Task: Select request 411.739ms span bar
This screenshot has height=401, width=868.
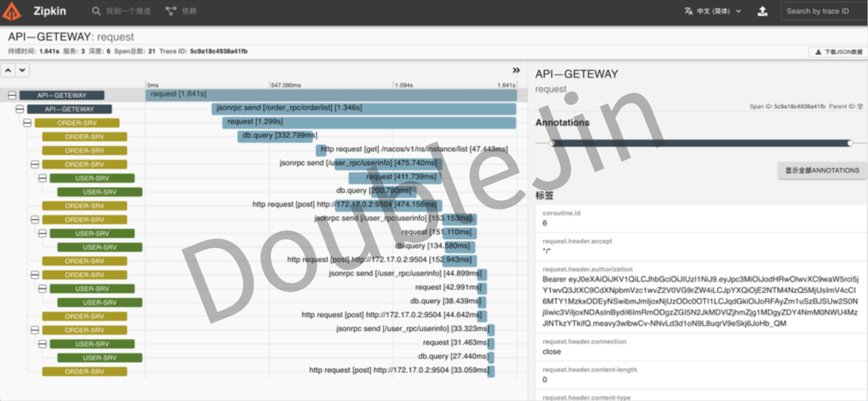Action: pos(395,177)
